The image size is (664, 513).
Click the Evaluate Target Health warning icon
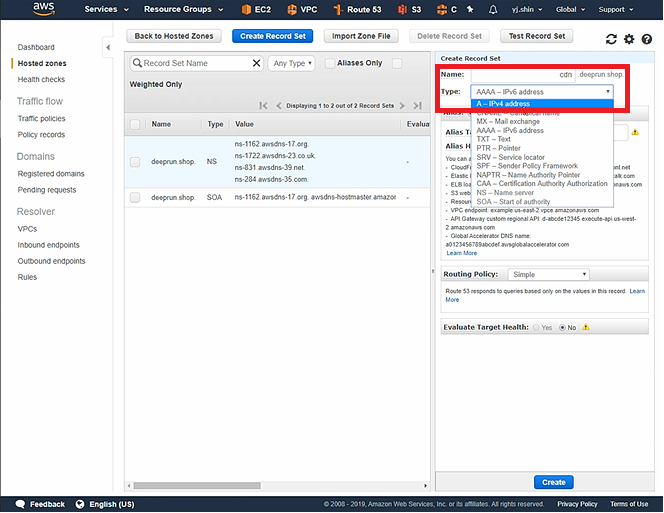pos(586,327)
